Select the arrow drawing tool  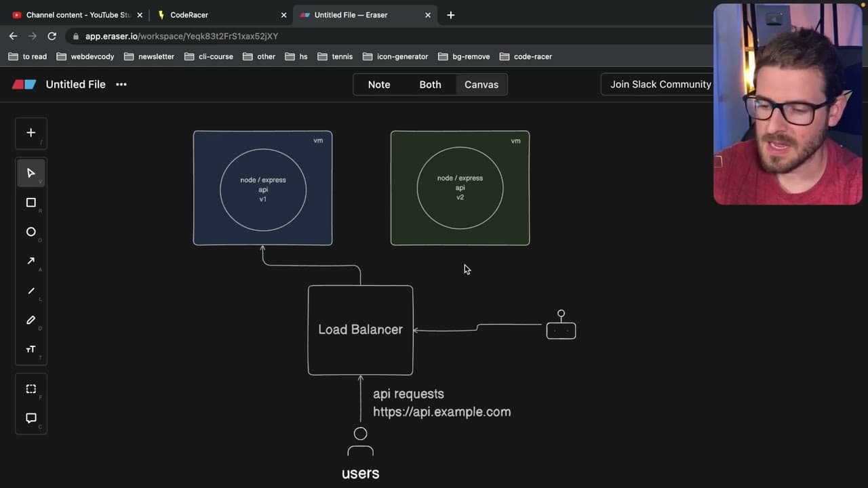pos(31,261)
